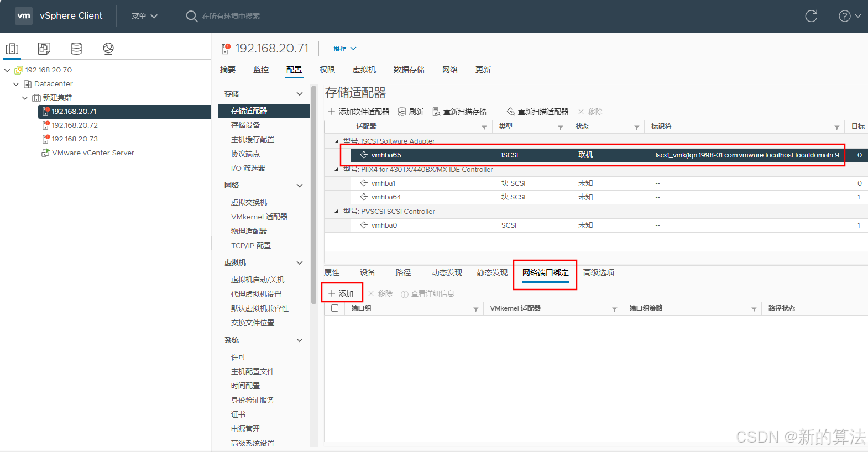Click the vm logo in header
The height and width of the screenshot is (452, 868).
[24, 15]
